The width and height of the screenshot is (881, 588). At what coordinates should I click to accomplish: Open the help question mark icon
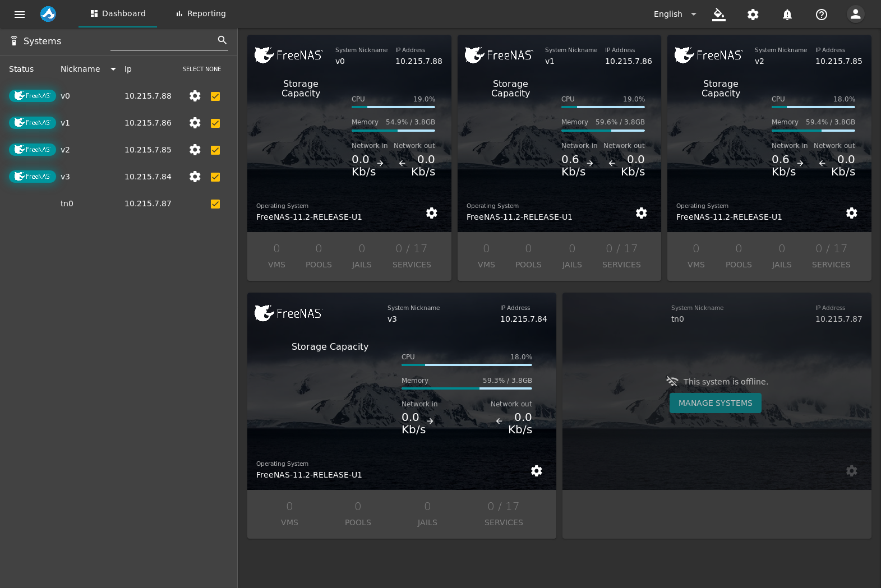[x=822, y=15]
